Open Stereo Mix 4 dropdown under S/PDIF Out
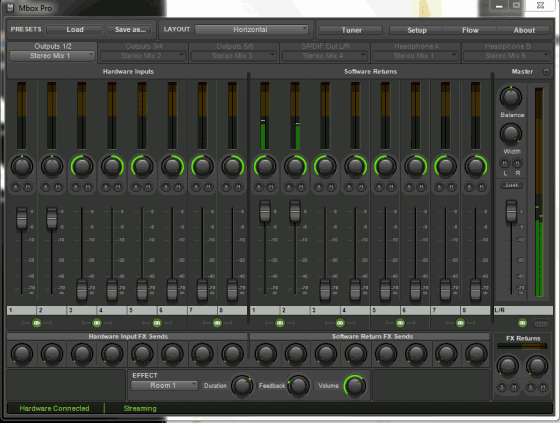 click(x=325, y=56)
